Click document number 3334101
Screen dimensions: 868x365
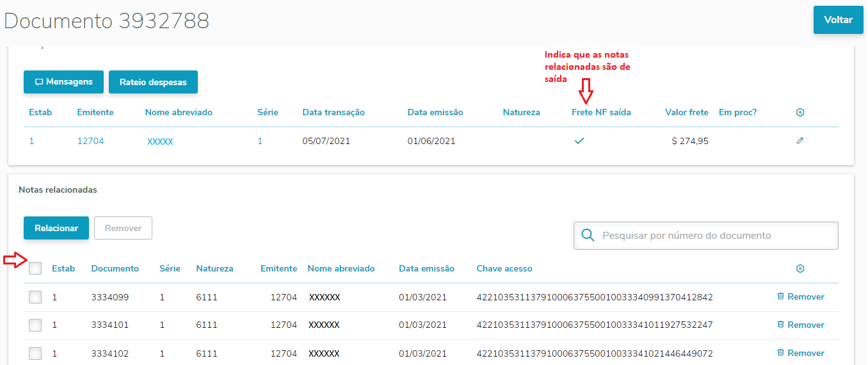110,325
